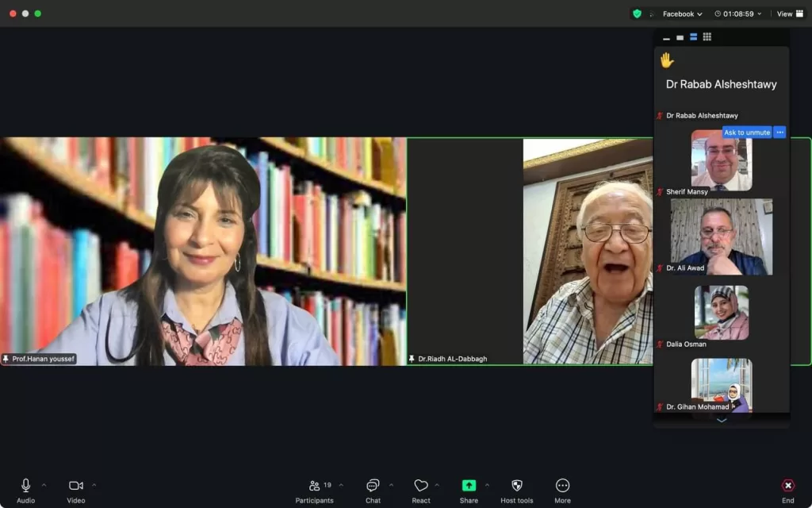
Task: Click the green encryption shield icon
Action: click(x=637, y=13)
